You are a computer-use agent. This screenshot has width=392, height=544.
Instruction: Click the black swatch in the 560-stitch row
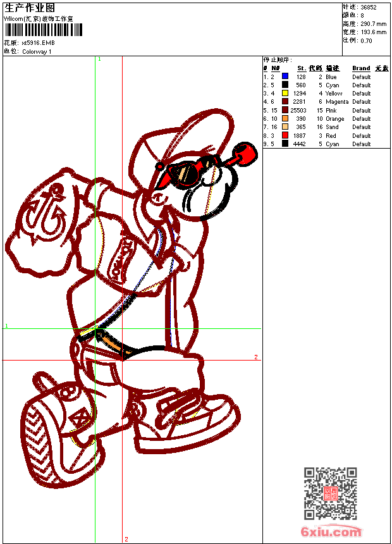[285, 85]
